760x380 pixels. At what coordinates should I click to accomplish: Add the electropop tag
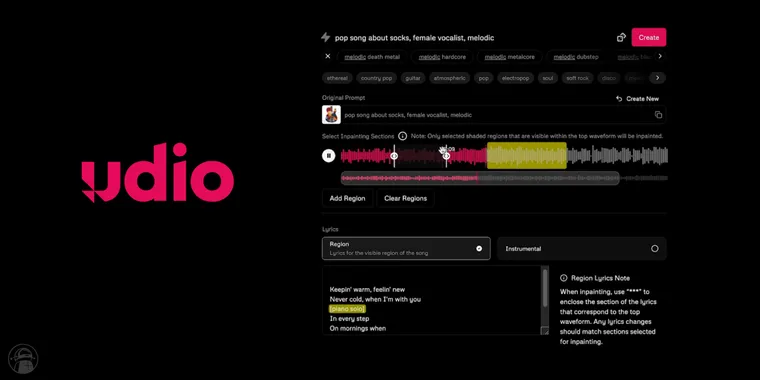coord(516,78)
